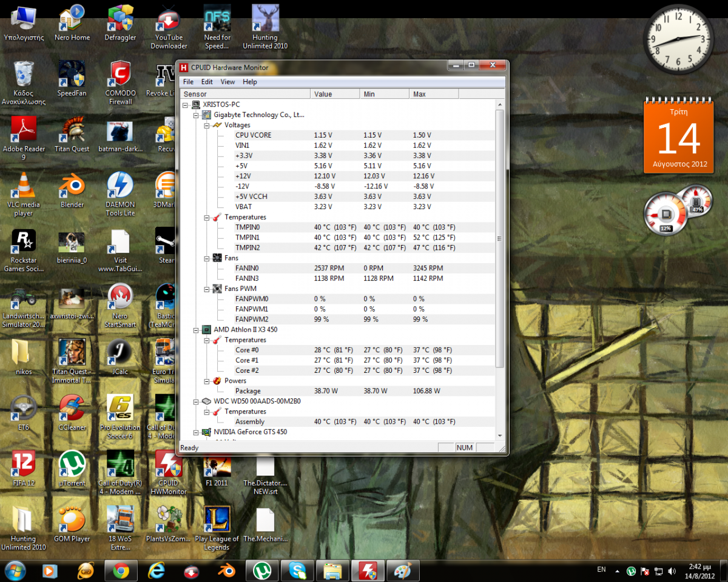728x582 pixels.
Task: Open Blender from the taskbar
Action: pyautogui.click(x=227, y=570)
